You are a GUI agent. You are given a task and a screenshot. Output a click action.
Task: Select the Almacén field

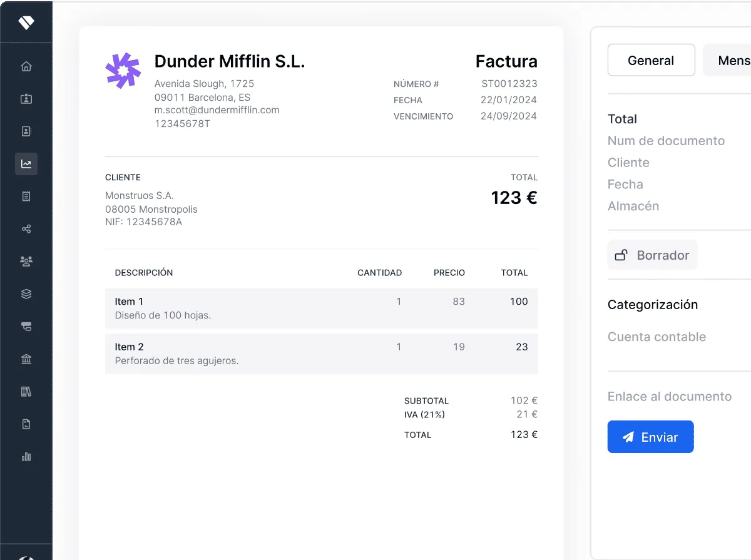(633, 206)
